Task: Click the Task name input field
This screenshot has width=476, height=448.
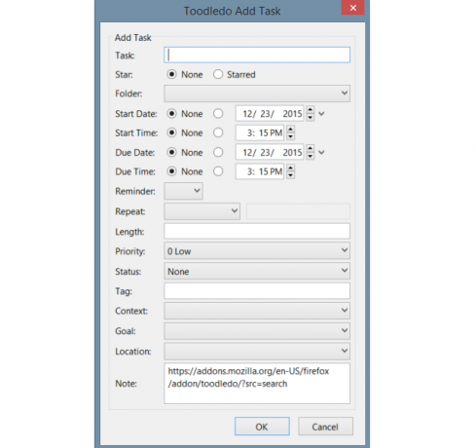Action: 257,55
